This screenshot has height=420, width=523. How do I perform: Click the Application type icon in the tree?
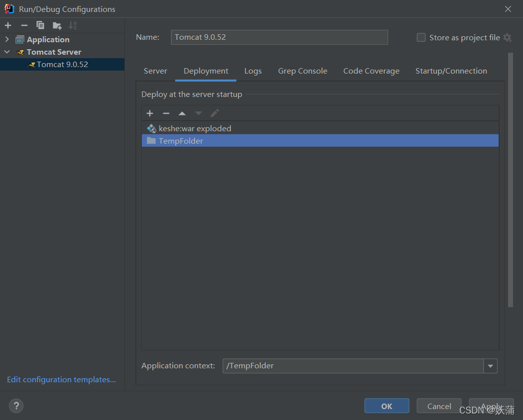20,40
